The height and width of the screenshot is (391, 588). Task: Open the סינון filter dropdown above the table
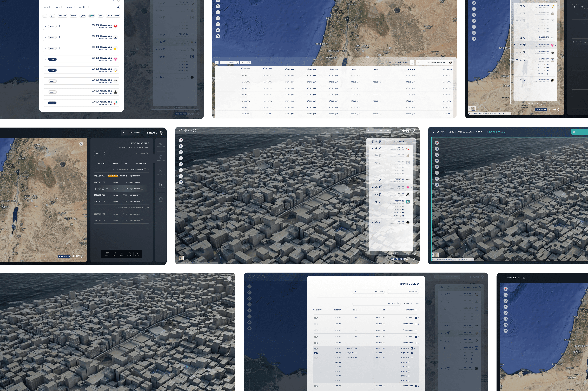[246, 63]
